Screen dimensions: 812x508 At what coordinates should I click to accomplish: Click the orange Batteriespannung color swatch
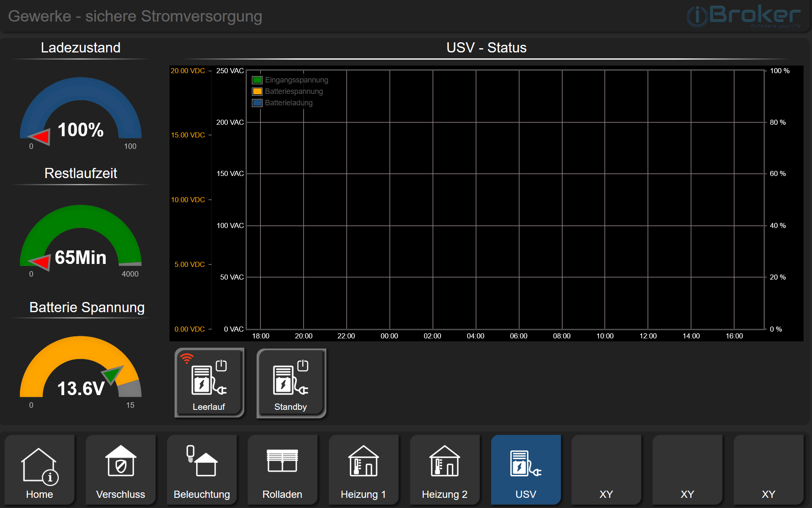point(257,91)
